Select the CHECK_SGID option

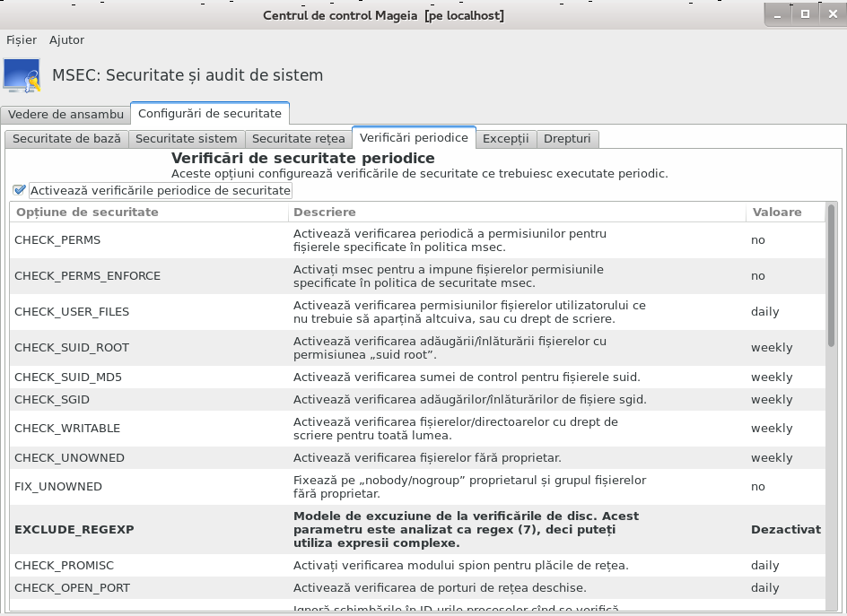pos(417,400)
